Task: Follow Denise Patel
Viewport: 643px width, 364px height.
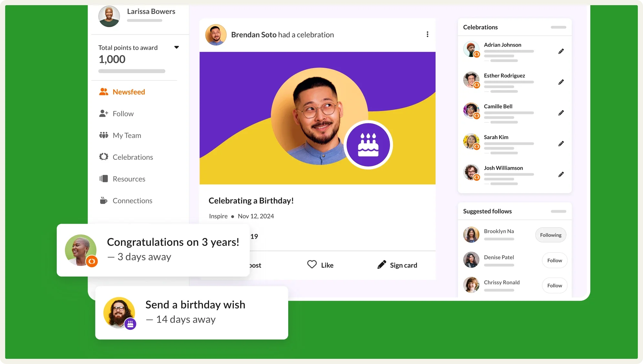Action: click(x=554, y=260)
